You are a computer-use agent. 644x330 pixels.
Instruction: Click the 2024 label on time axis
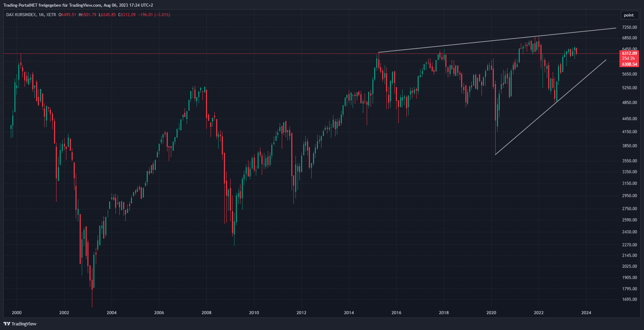click(x=586, y=313)
